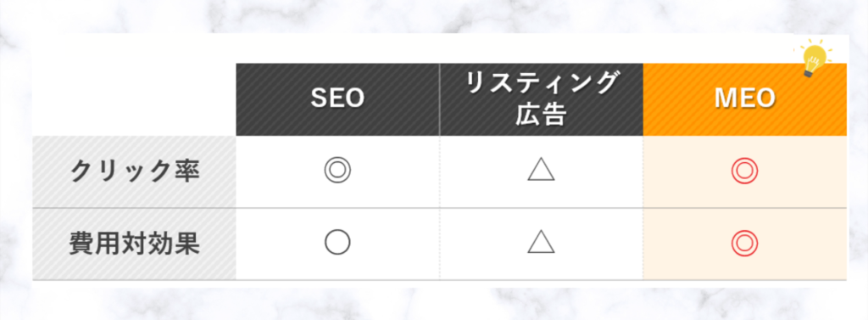868x320 pixels.
Task: Click the letter M in MEO header
Action: click(725, 98)
